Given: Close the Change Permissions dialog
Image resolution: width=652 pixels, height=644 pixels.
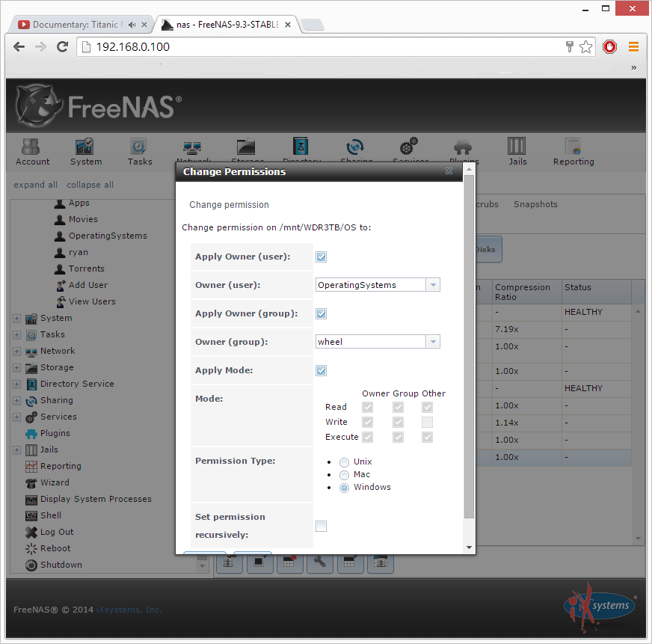Looking at the screenshot, I should [449, 171].
